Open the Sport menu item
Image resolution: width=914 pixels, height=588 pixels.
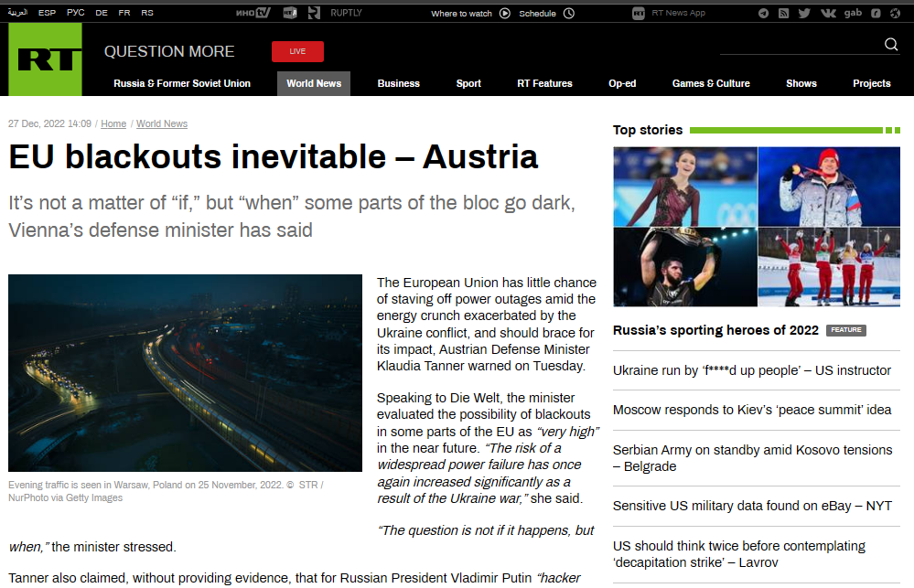click(468, 83)
